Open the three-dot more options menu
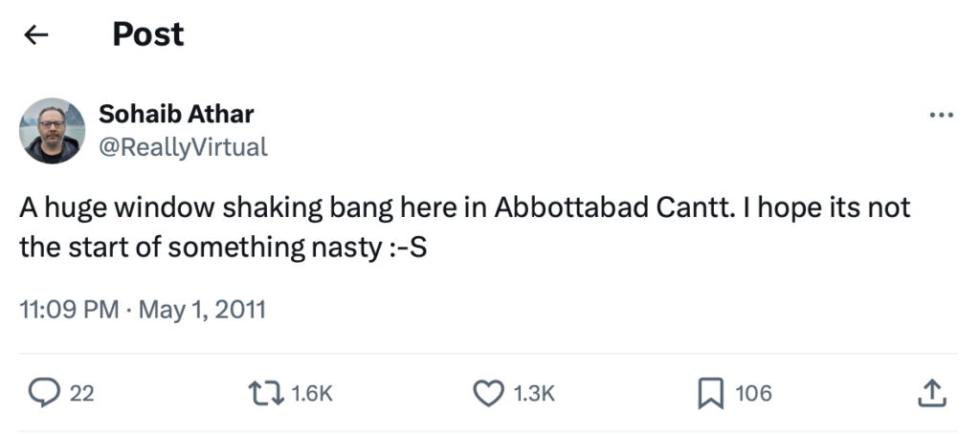The height and width of the screenshot is (434, 980). point(942,115)
